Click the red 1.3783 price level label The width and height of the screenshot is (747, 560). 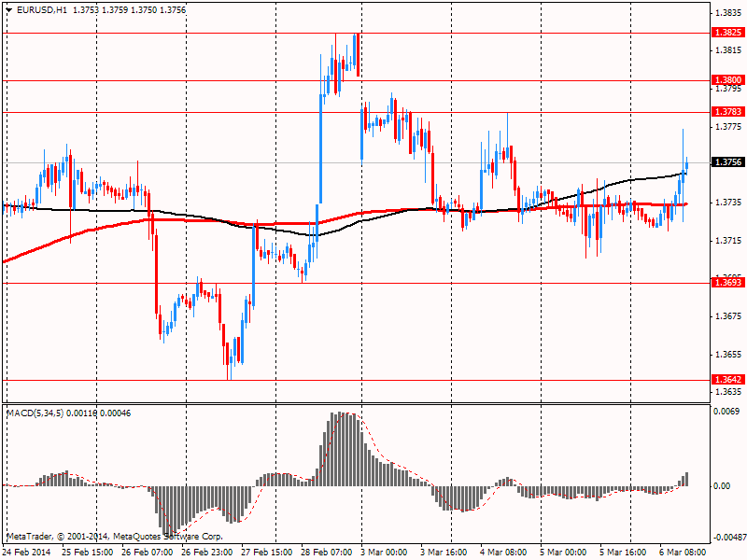tap(727, 111)
